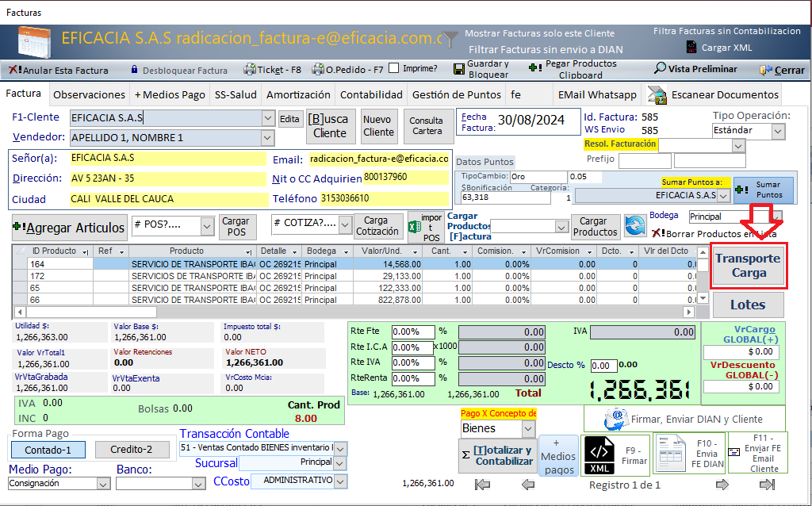Print Ticket F8 printer icon
Image resolution: width=812 pixels, height=506 pixels.
tap(250, 70)
